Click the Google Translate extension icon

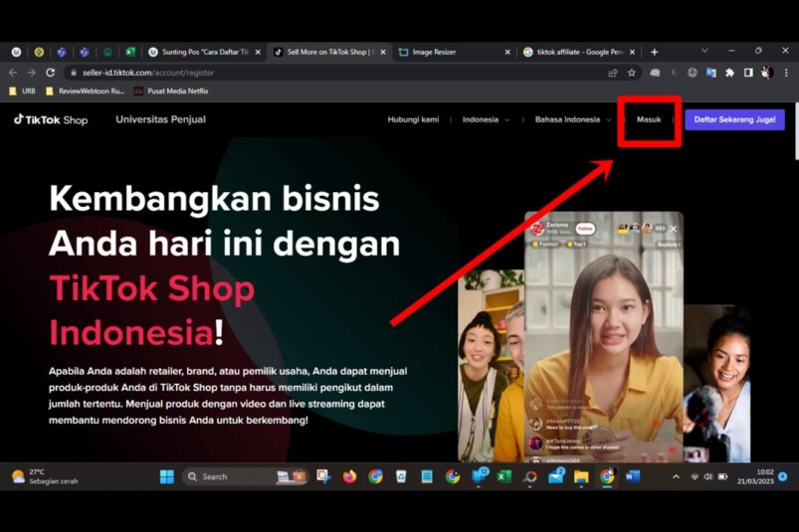coord(710,73)
